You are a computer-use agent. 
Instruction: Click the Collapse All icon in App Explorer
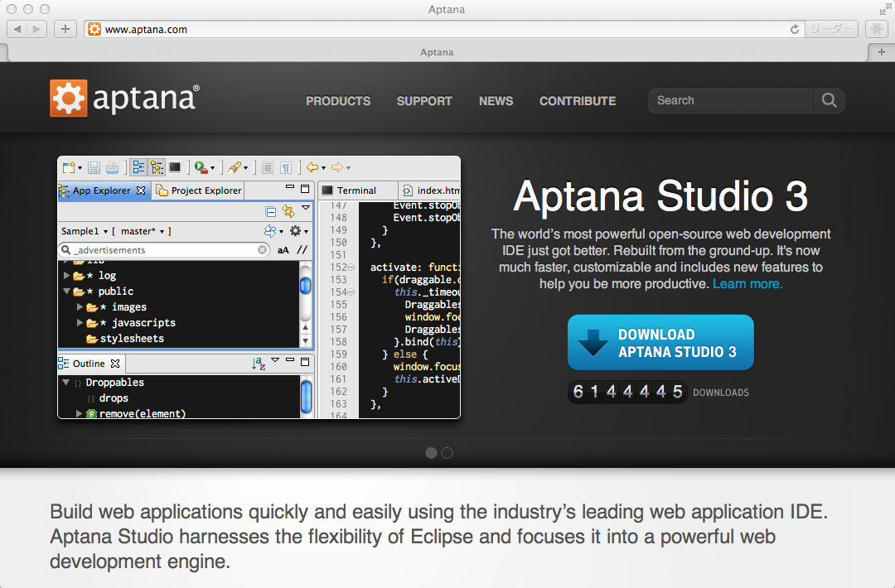coord(270,211)
